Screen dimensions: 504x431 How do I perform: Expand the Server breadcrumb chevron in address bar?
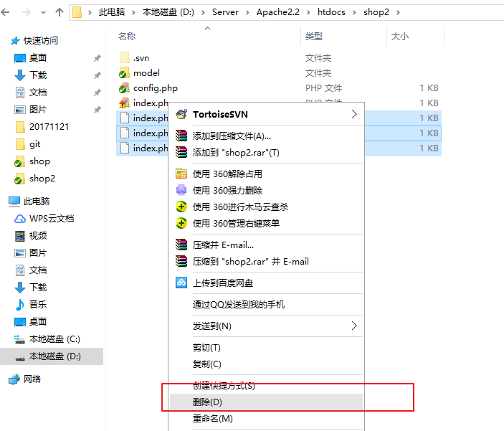[x=248, y=12]
